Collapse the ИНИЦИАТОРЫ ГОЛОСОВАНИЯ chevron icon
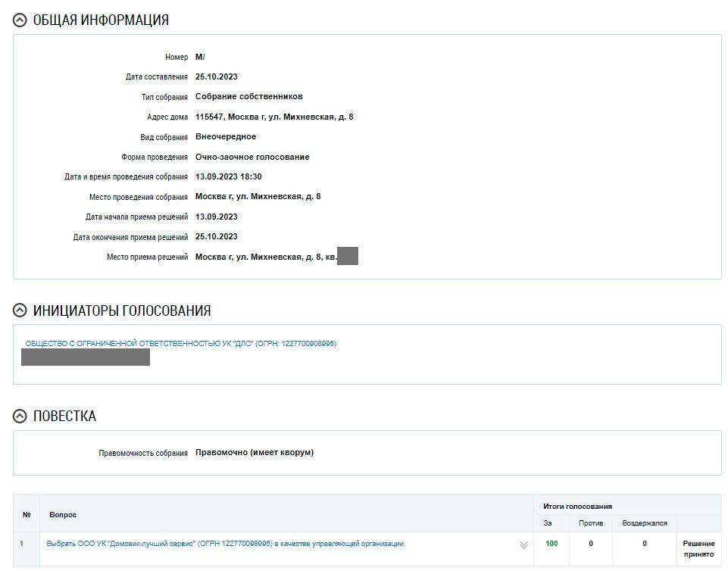 (x=20, y=310)
